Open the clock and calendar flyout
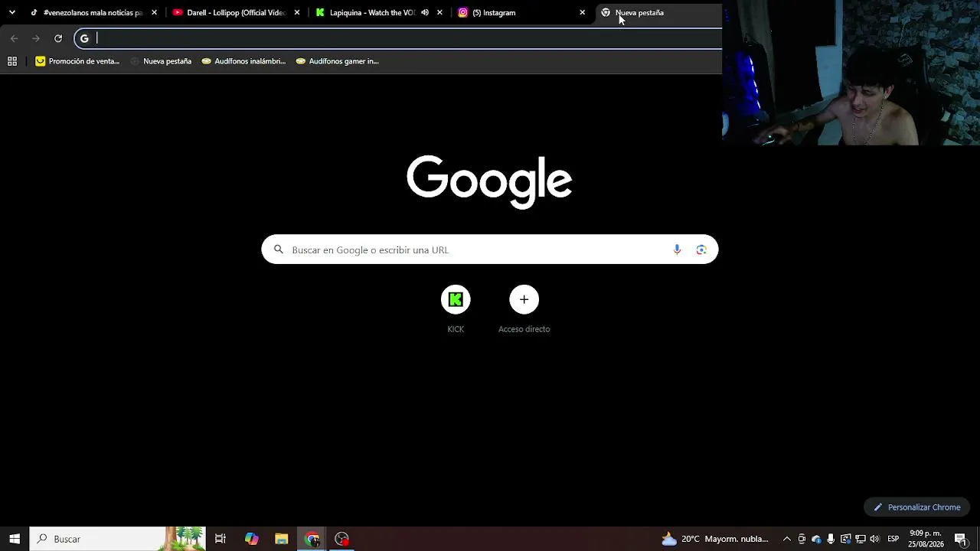The height and width of the screenshot is (551, 980). click(x=925, y=539)
